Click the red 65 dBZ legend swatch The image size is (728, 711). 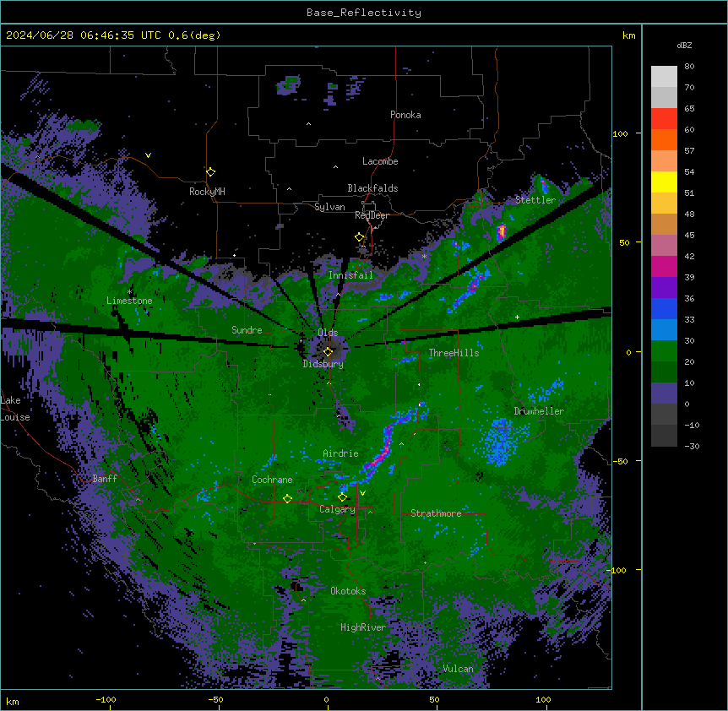coord(664,118)
